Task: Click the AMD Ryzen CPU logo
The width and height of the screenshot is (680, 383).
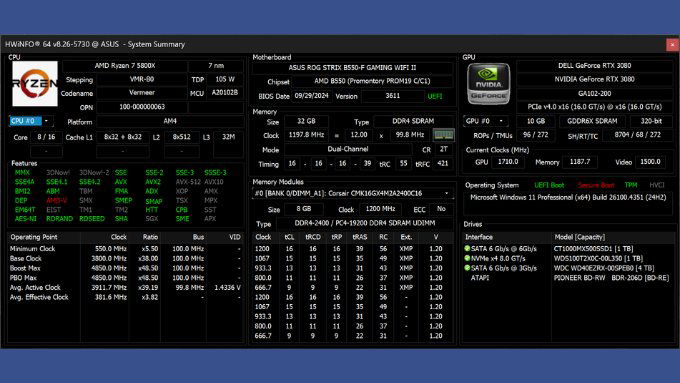Action: click(35, 83)
